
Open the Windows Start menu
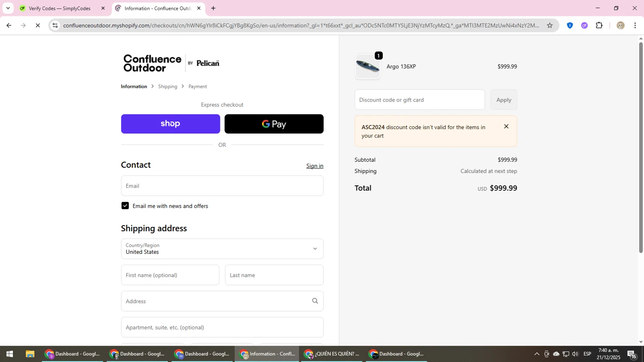click(x=9, y=354)
